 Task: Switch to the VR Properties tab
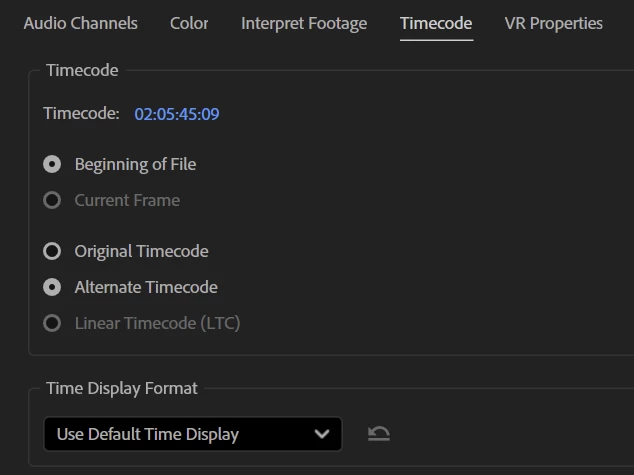pos(554,23)
